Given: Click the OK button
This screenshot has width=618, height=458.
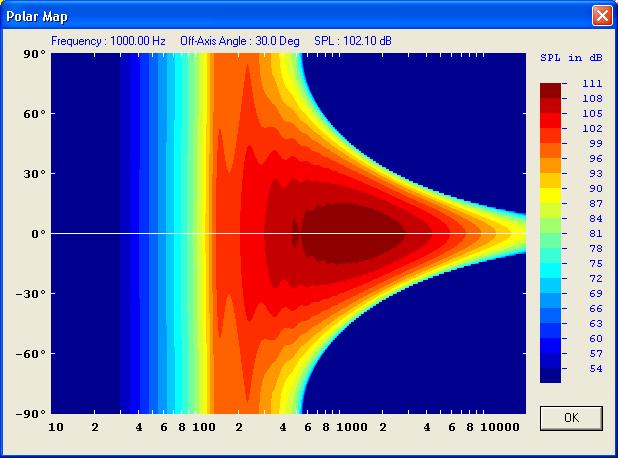Looking at the screenshot, I should pyautogui.click(x=571, y=418).
